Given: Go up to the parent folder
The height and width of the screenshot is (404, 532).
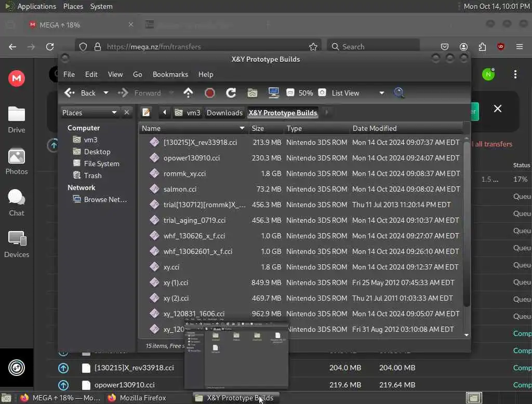Looking at the screenshot, I should pos(188,92).
